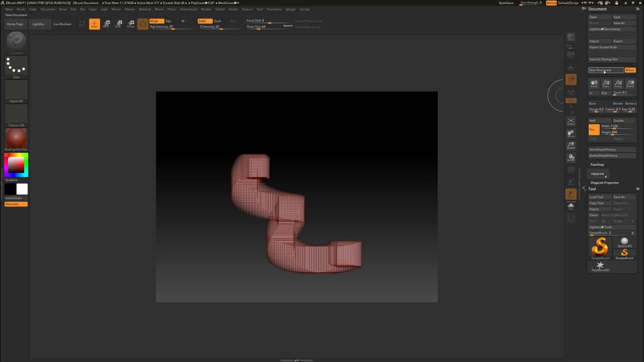
Task: Select the white secondary color swatch
Action: 22,189
